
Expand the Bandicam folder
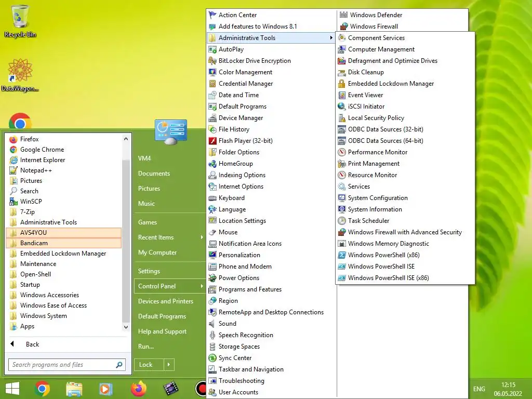click(63, 243)
